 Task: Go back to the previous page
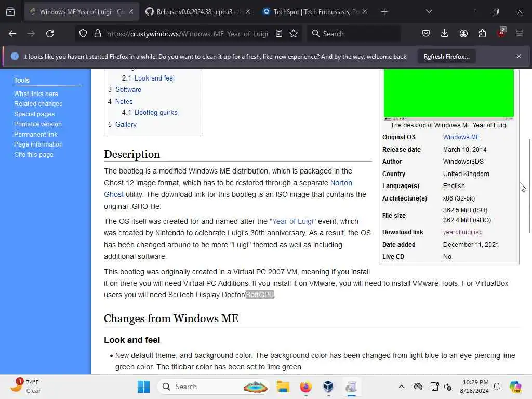point(12,34)
